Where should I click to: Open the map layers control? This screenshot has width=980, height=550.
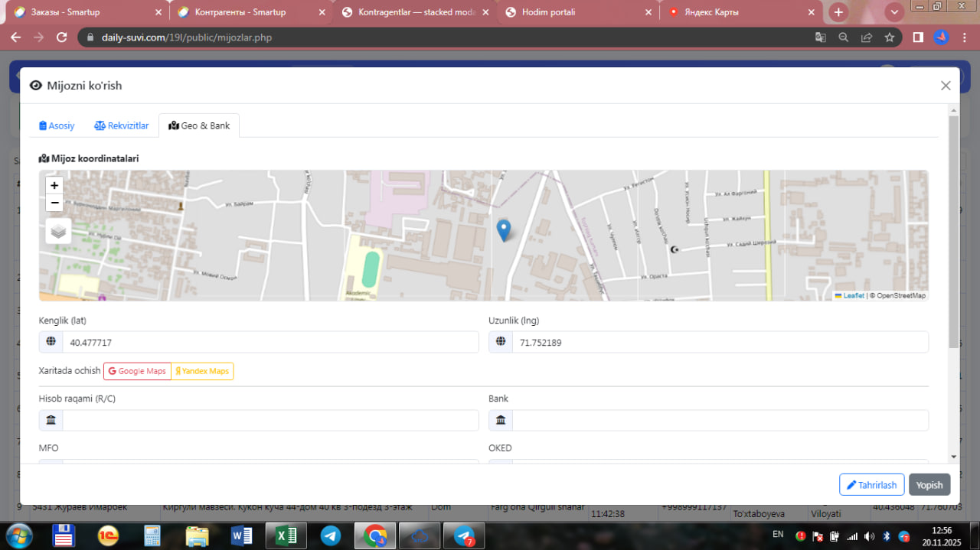click(59, 230)
